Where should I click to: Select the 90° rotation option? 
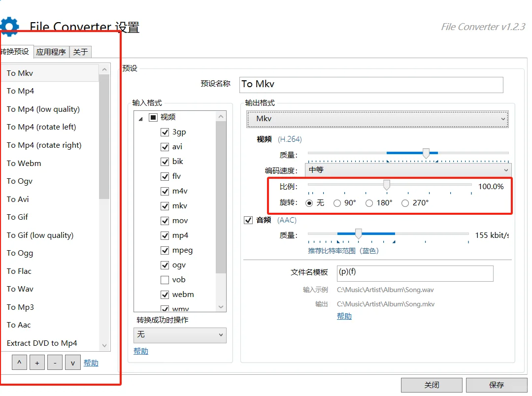[x=336, y=203]
